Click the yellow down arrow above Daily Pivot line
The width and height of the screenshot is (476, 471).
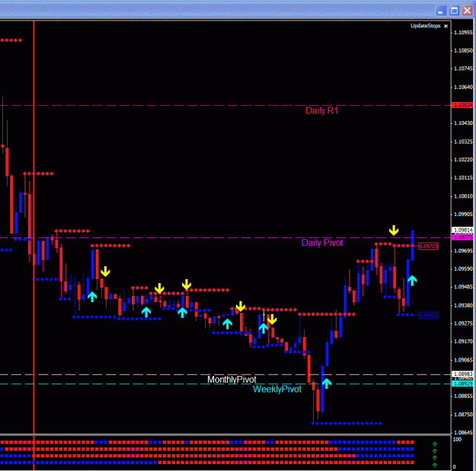(394, 231)
